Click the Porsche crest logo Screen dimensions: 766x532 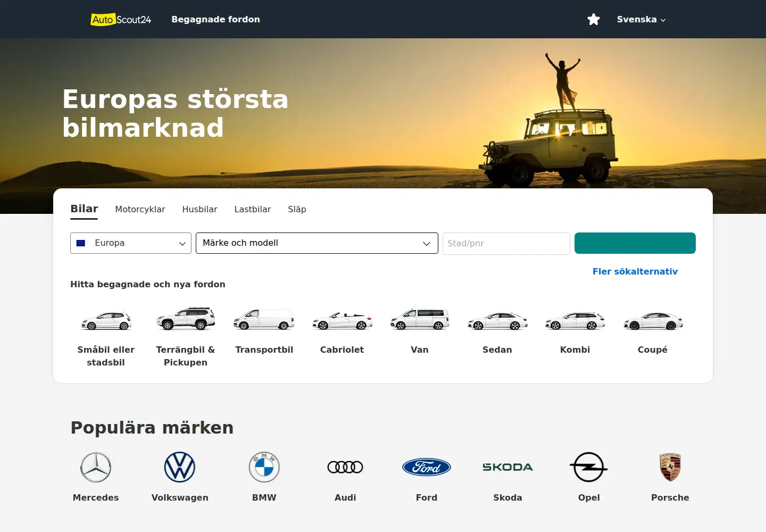click(x=670, y=467)
